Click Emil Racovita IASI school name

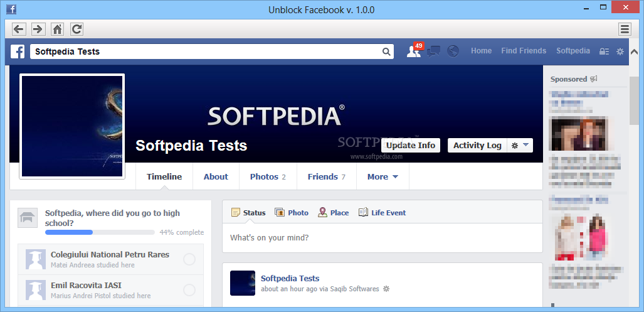click(87, 285)
